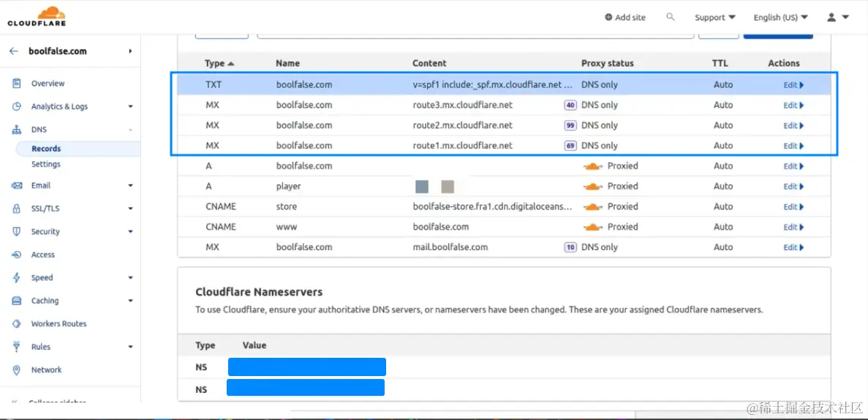Click the orange cloud on the player row

click(593, 186)
